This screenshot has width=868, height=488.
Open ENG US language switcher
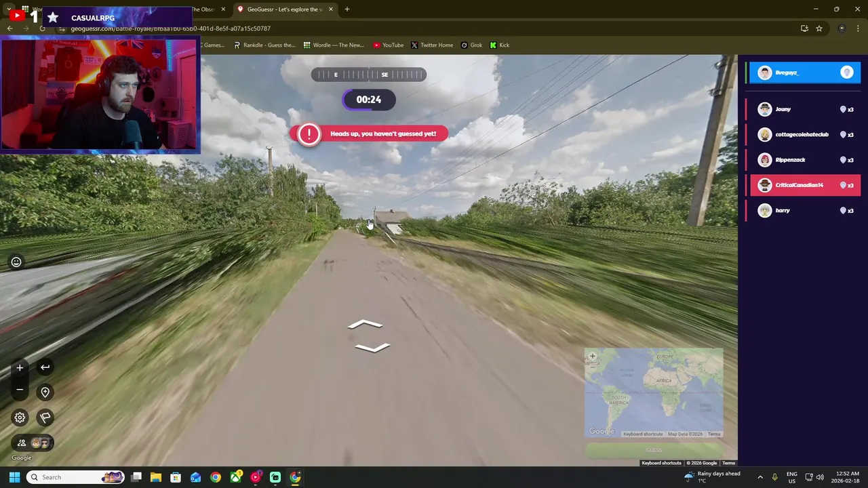tap(792, 477)
